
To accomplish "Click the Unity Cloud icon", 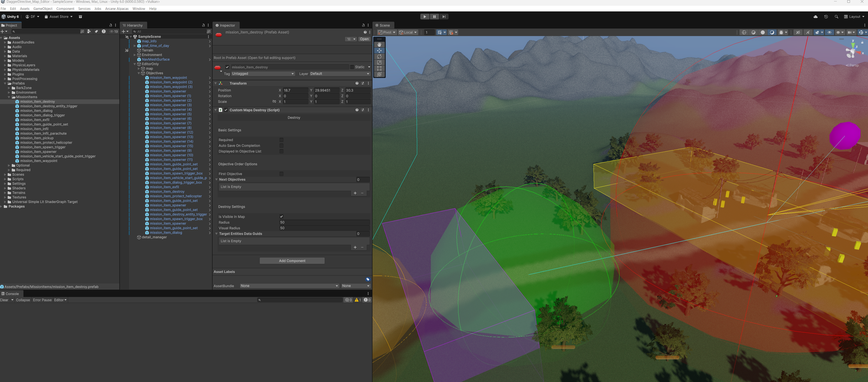I will tap(816, 17).
